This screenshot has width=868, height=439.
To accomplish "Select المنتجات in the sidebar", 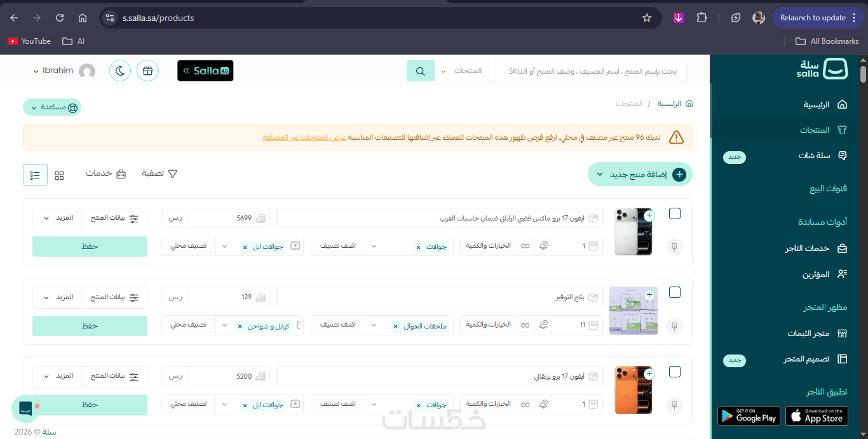I will (x=823, y=130).
